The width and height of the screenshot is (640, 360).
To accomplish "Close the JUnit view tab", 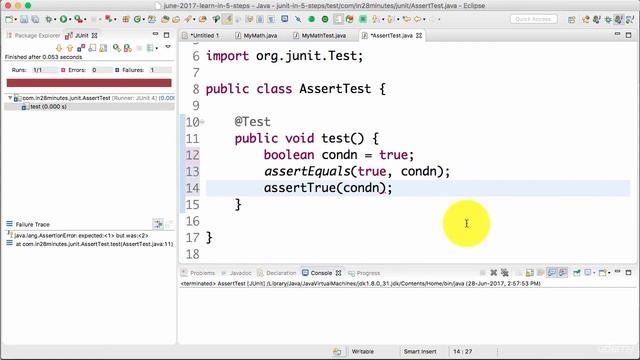I will point(94,36).
